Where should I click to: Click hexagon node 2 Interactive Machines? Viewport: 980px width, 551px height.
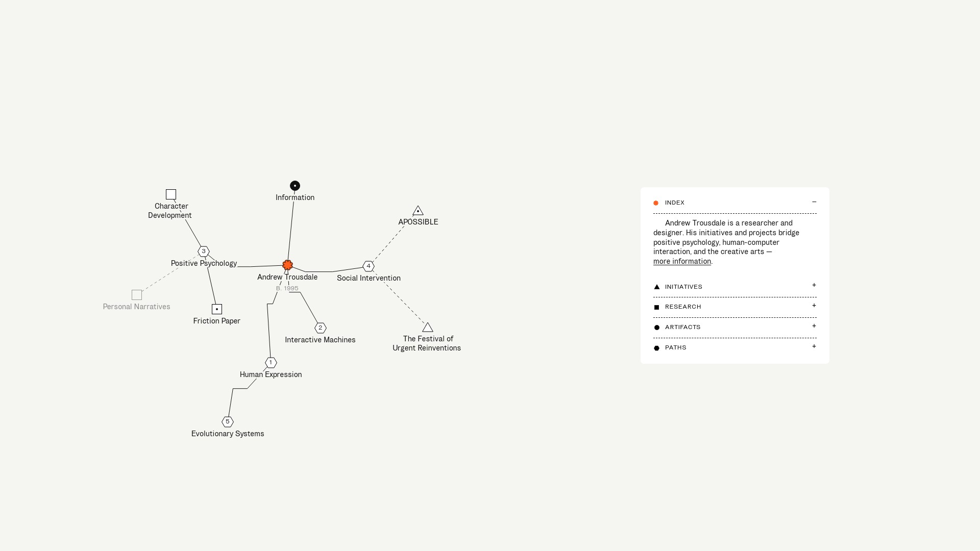click(321, 328)
